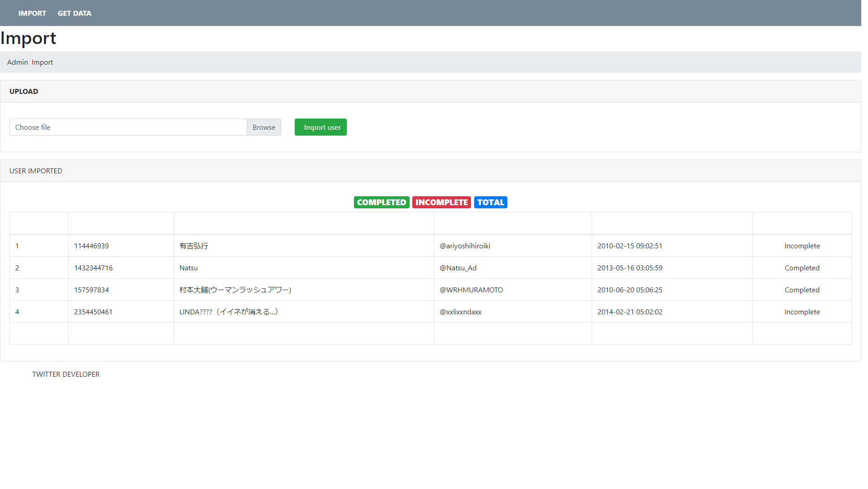Click the Browse button to pick file
This screenshot has height=489, width=868.
(x=264, y=127)
